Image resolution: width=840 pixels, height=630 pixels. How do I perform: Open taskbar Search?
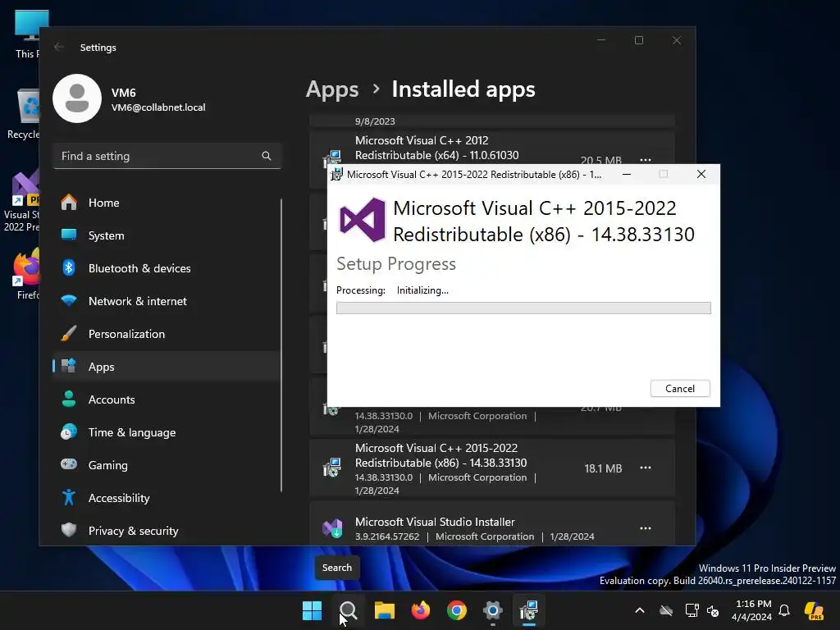[348, 610]
